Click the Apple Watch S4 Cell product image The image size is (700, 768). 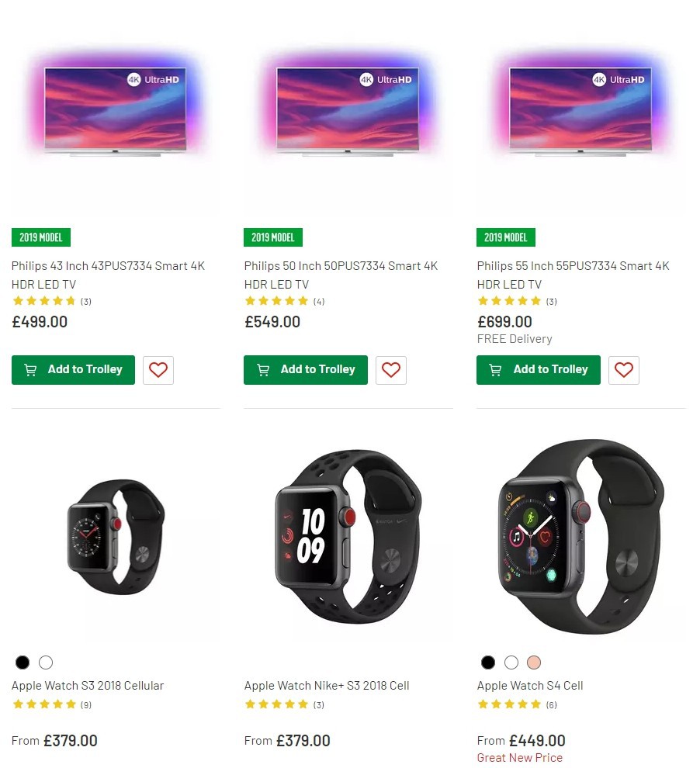580,538
